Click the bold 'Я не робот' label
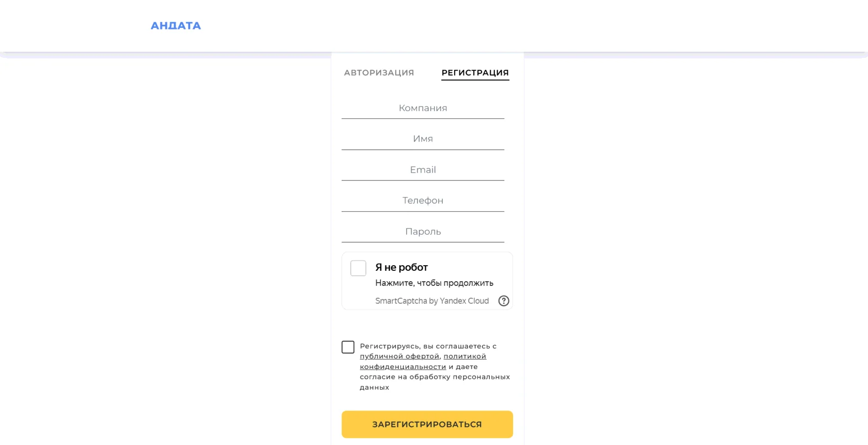 coord(401,267)
